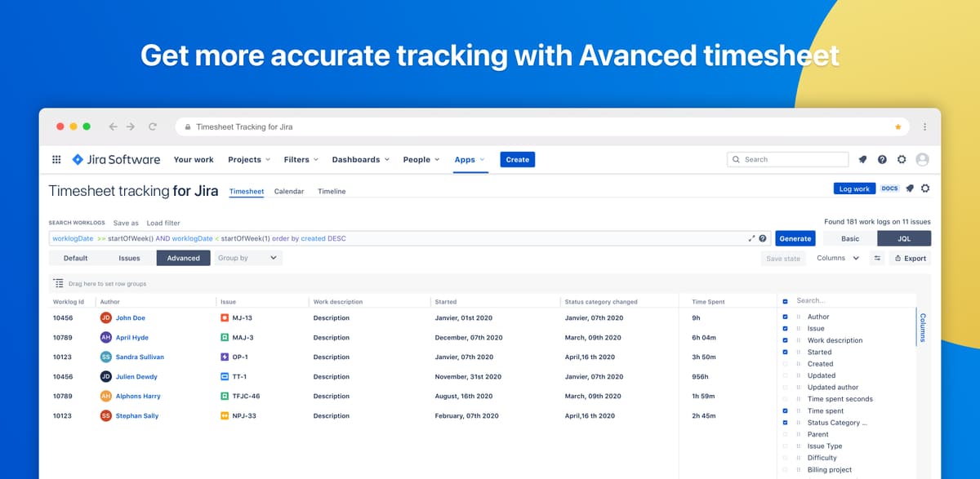The width and height of the screenshot is (980, 479).
Task: Open the Jira app switcher grid
Action: click(56, 160)
